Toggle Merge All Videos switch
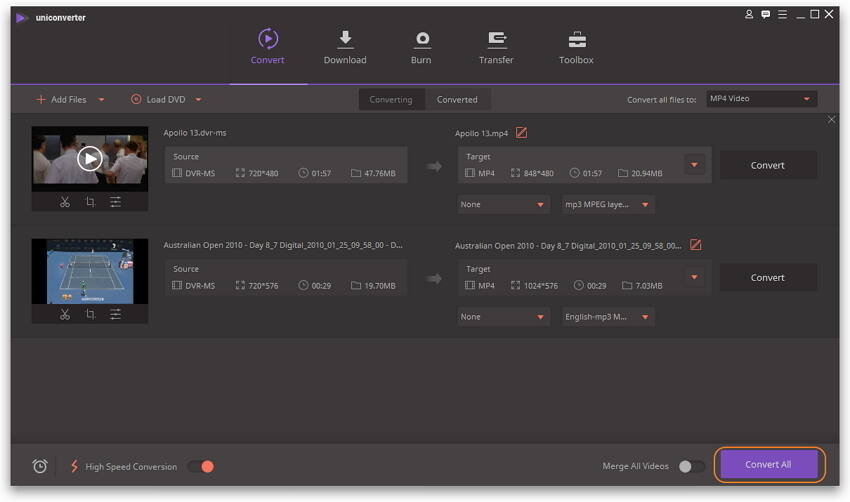 click(x=692, y=466)
